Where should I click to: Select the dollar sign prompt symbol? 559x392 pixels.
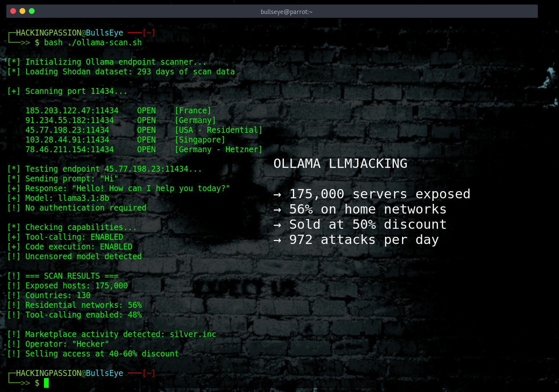tap(37, 383)
